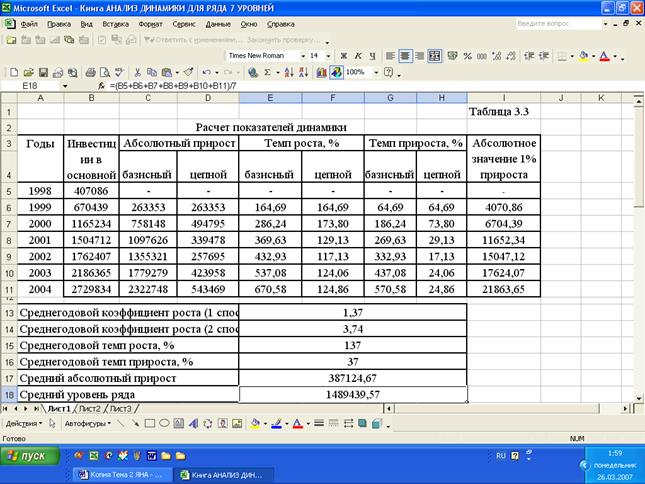Create a new blank workbook
The width and height of the screenshot is (645, 484).
click(14, 73)
